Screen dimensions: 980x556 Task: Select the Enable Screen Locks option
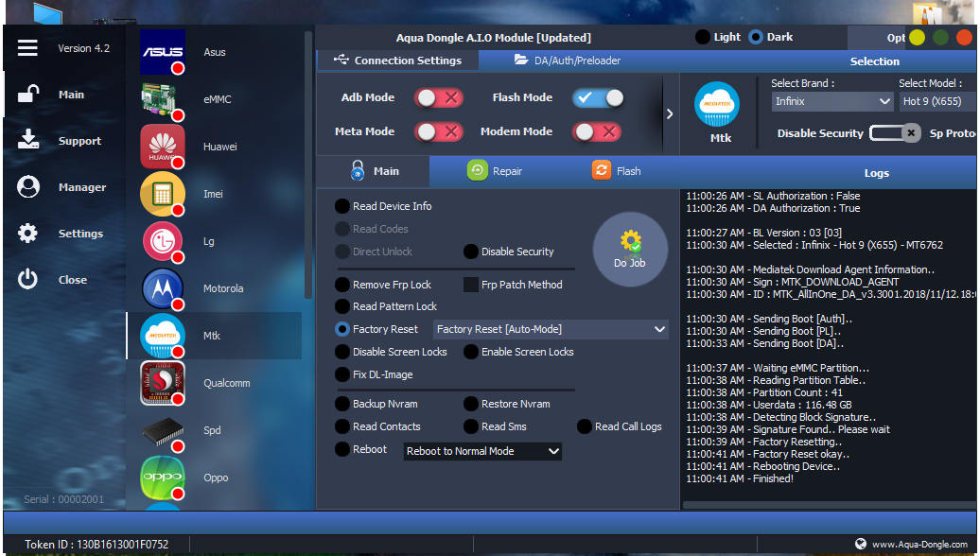pyautogui.click(x=518, y=353)
